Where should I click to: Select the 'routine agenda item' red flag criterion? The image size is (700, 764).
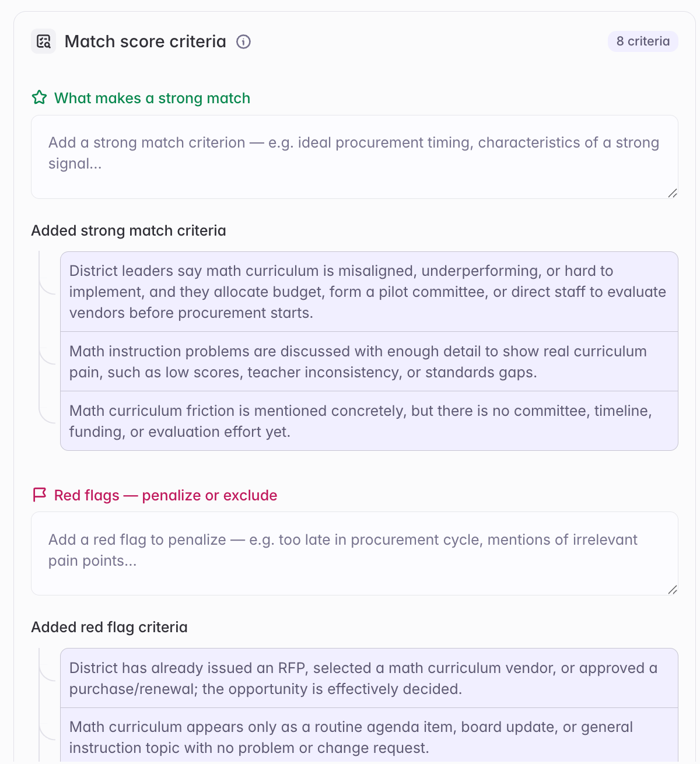coord(369,737)
